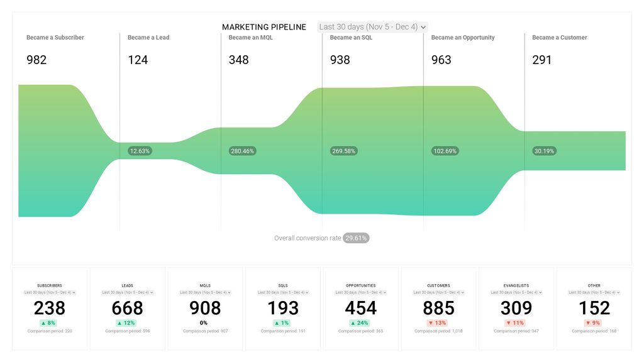Select the SQLS card header label

pos(282,285)
